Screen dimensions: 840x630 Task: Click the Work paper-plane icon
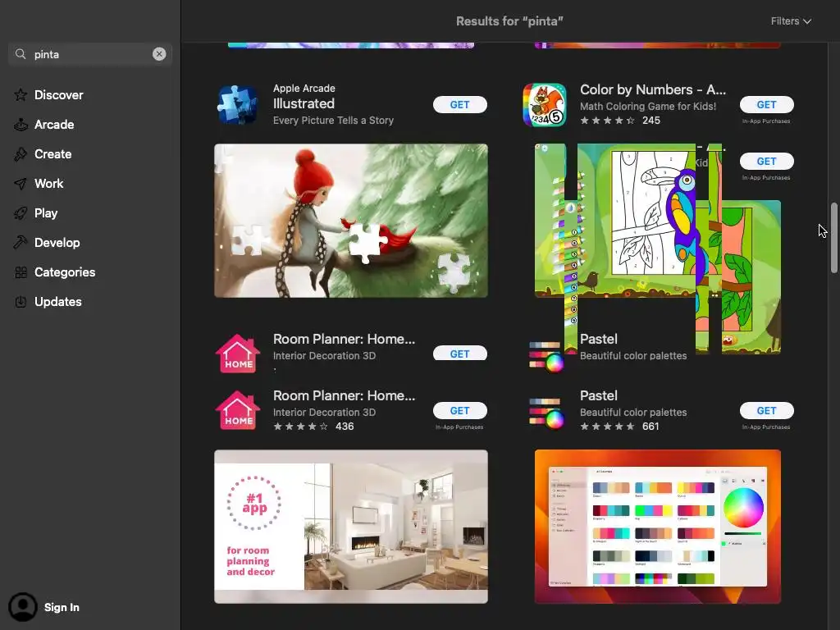click(x=21, y=183)
